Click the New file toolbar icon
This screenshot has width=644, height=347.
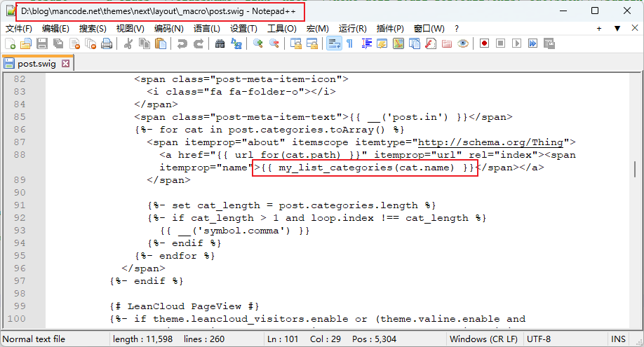pos(10,43)
